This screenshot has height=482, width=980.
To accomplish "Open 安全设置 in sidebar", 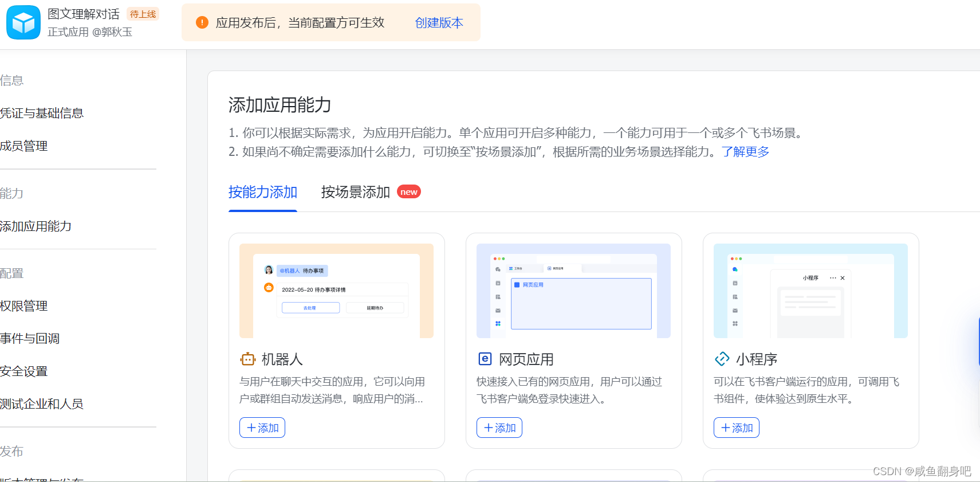I will click(x=24, y=371).
